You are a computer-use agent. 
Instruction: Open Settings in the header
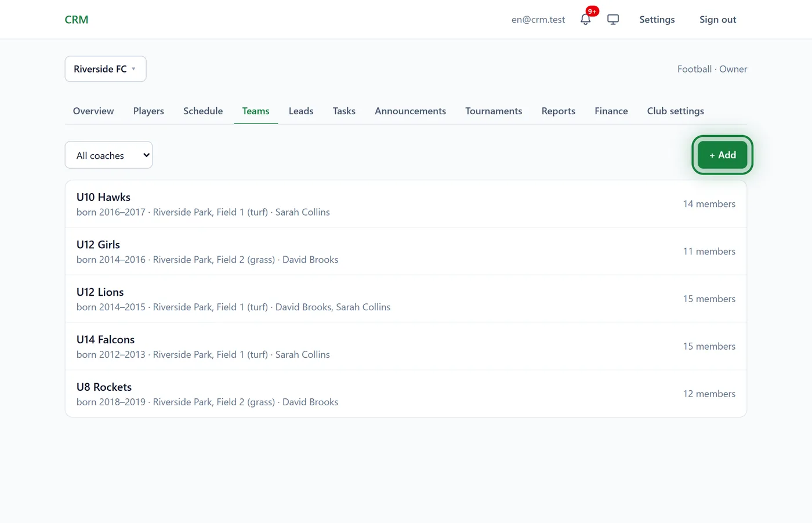pyautogui.click(x=657, y=19)
